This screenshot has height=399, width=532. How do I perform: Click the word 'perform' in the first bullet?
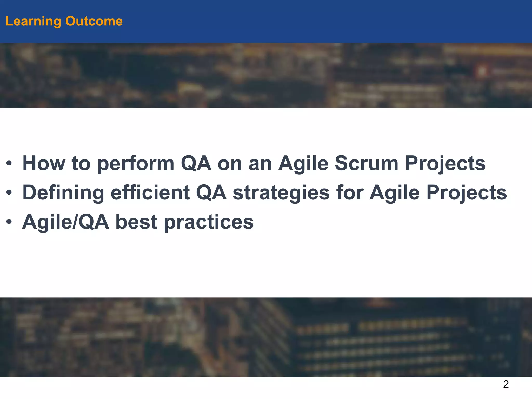click(x=136, y=164)
